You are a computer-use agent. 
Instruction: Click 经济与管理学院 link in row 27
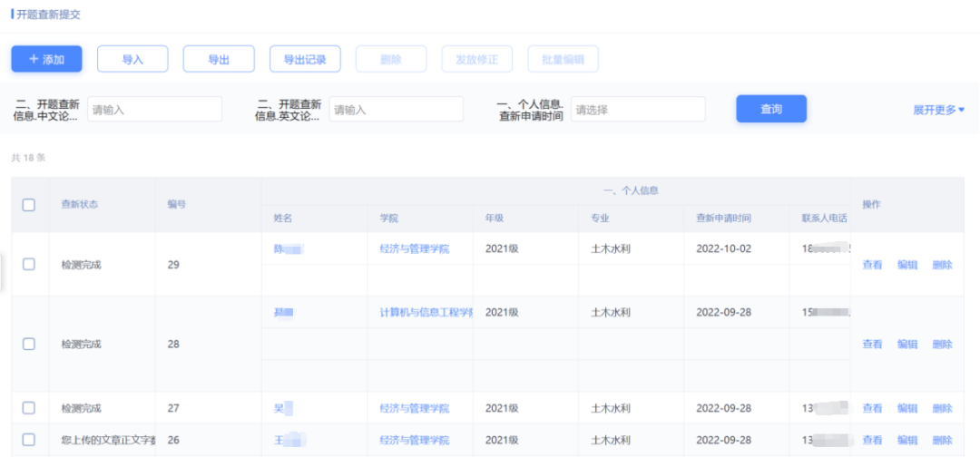coord(415,408)
